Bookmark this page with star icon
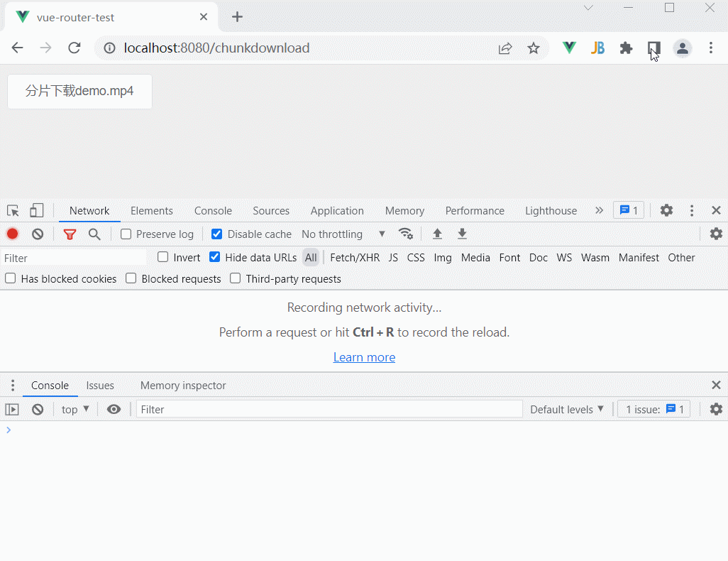This screenshot has height=561, width=728. [534, 48]
